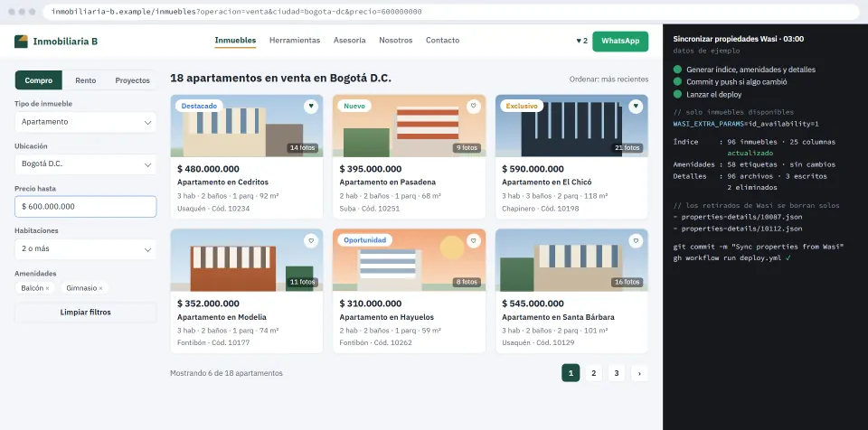Click the Oportunidad badge on Hayuelos card
This screenshot has height=430, width=868.
click(364, 240)
